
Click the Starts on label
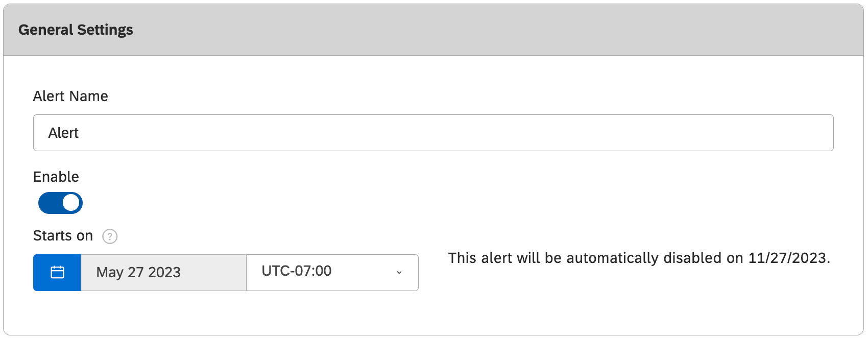[63, 235]
